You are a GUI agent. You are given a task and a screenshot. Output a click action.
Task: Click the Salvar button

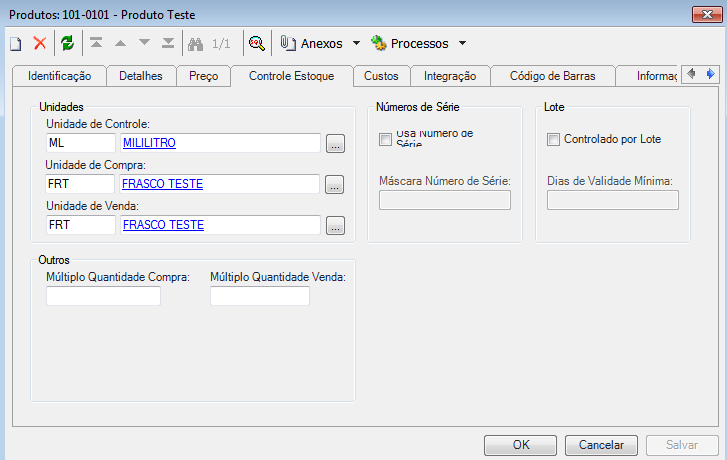682,445
